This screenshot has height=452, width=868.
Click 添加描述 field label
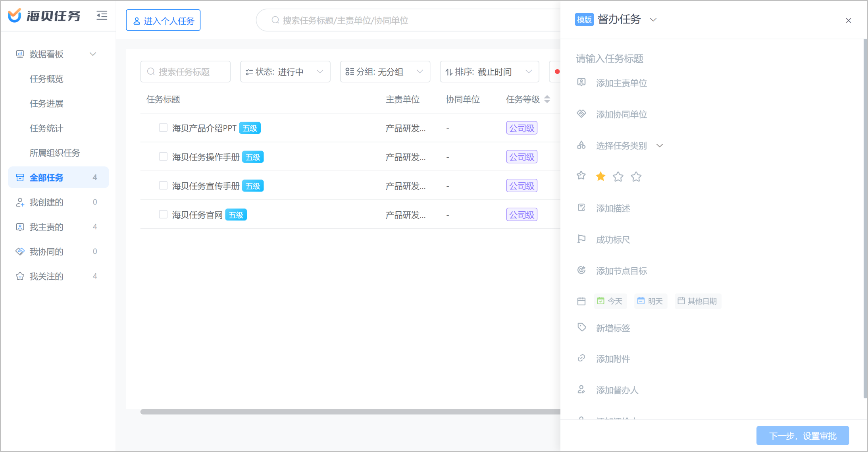click(x=613, y=208)
